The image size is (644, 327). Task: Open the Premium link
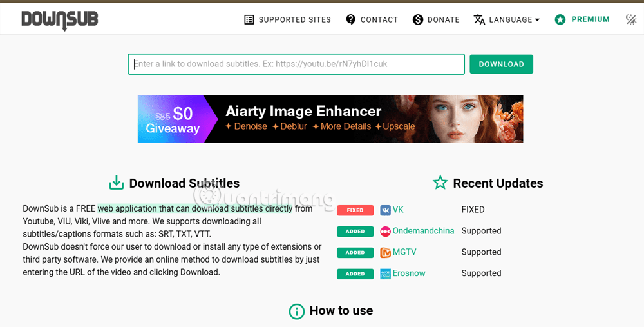click(591, 19)
